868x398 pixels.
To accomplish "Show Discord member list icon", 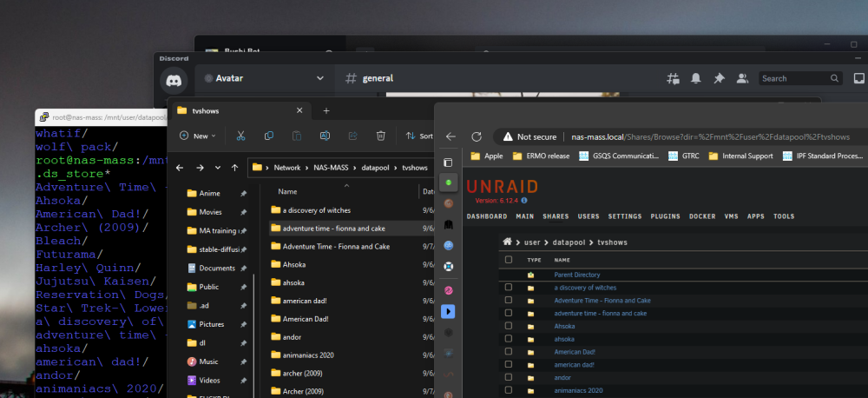I will tap(742, 79).
